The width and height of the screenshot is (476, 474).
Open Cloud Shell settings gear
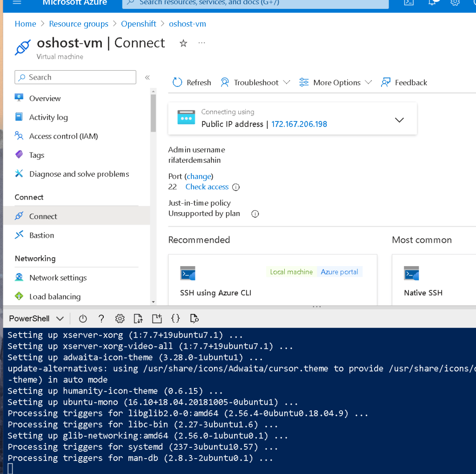pyautogui.click(x=120, y=319)
